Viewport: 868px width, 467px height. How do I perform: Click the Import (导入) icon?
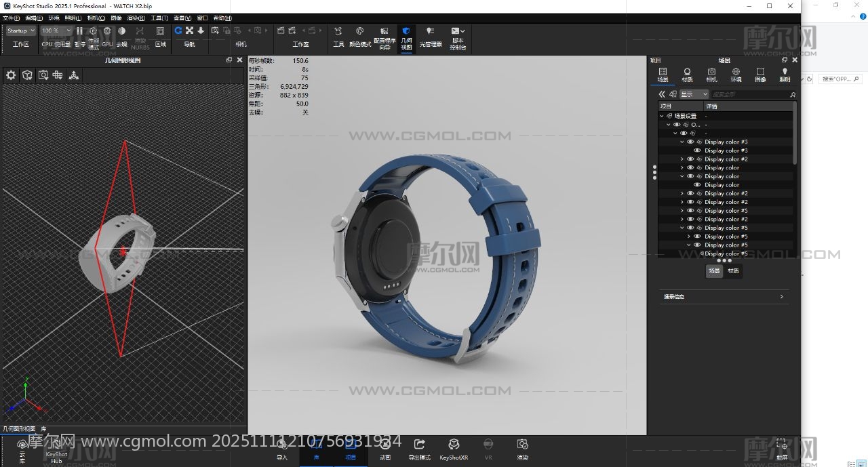282,449
